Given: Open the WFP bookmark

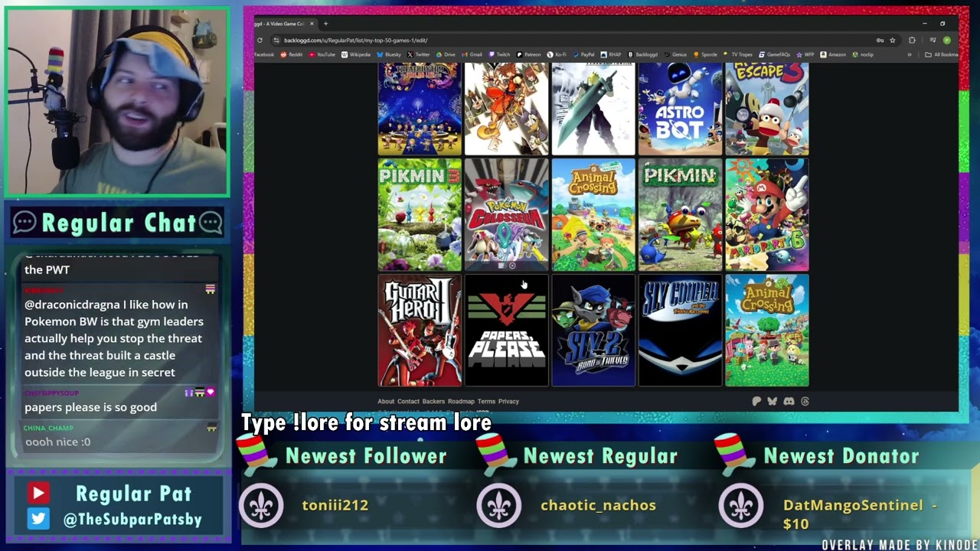Looking at the screenshot, I should [x=805, y=54].
